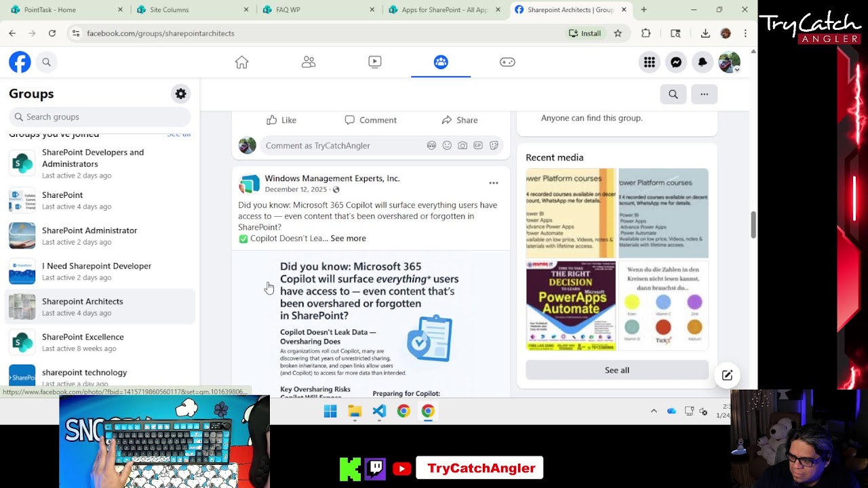
Task: Add a GIF to the comment
Action: [478, 146]
